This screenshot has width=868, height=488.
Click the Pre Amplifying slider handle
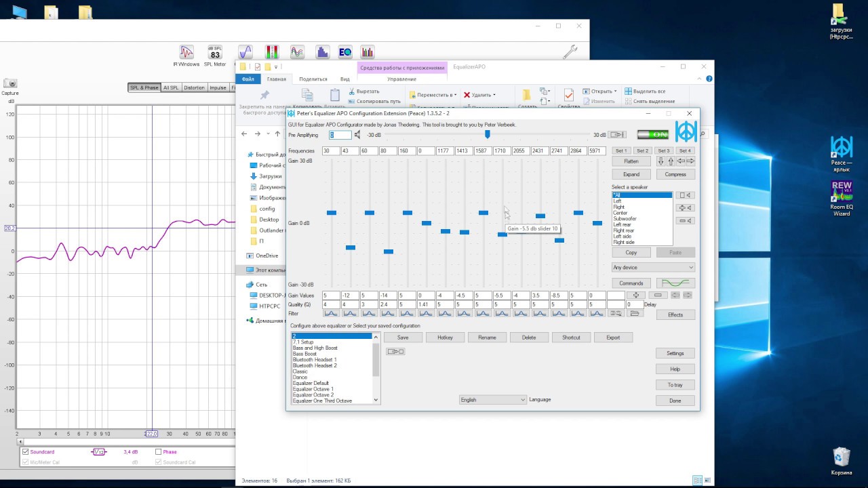click(x=487, y=134)
